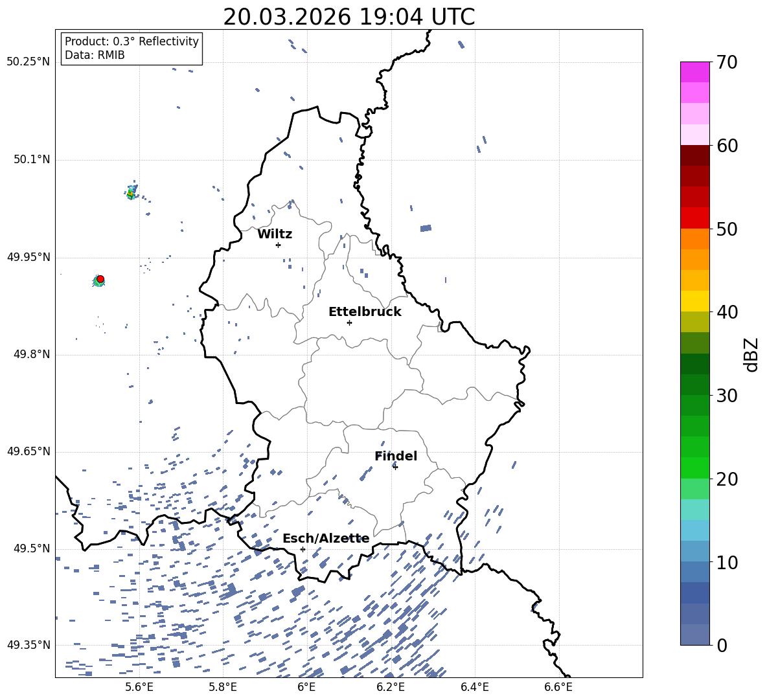Viewport: 767px width, 700px height.
Task: Click the orange colorbar segment below 50
Action: pyautogui.click(x=694, y=239)
